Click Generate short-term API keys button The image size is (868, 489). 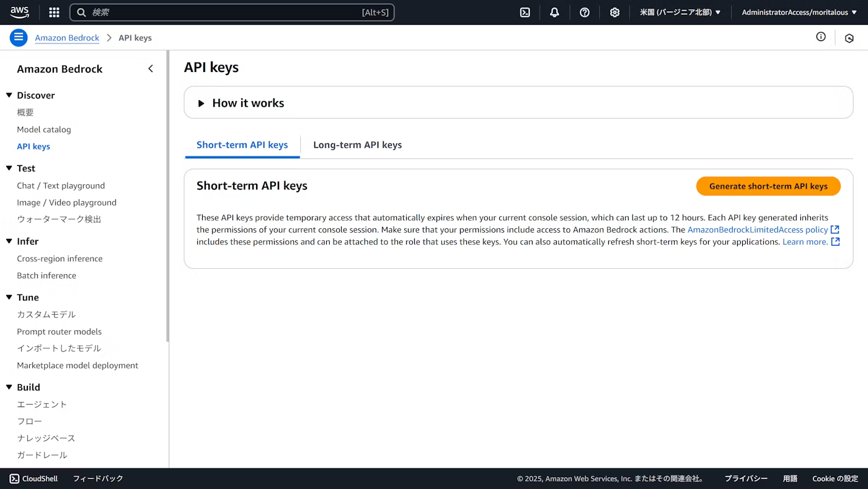[768, 186]
